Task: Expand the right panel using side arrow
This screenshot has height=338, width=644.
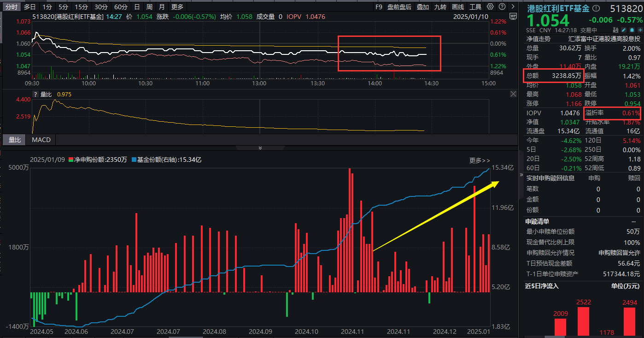Action: tap(521, 175)
